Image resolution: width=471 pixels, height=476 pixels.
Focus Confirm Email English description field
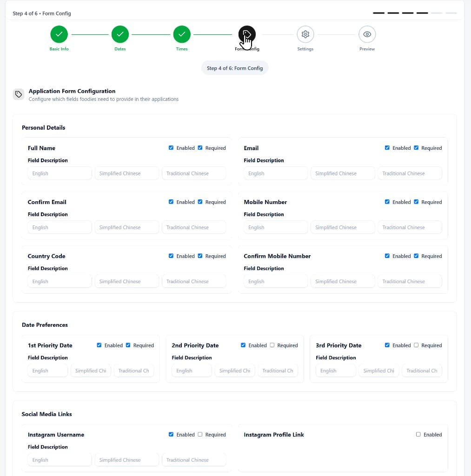click(x=60, y=227)
